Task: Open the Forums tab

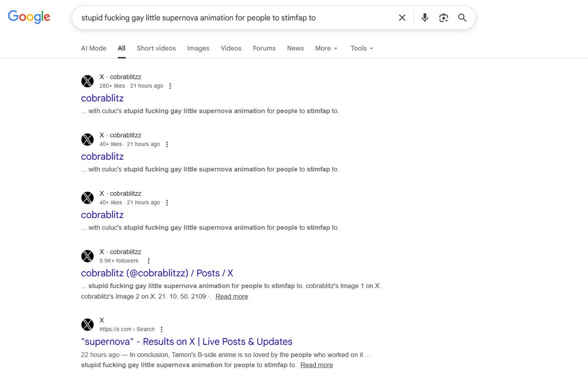Action: tap(264, 48)
